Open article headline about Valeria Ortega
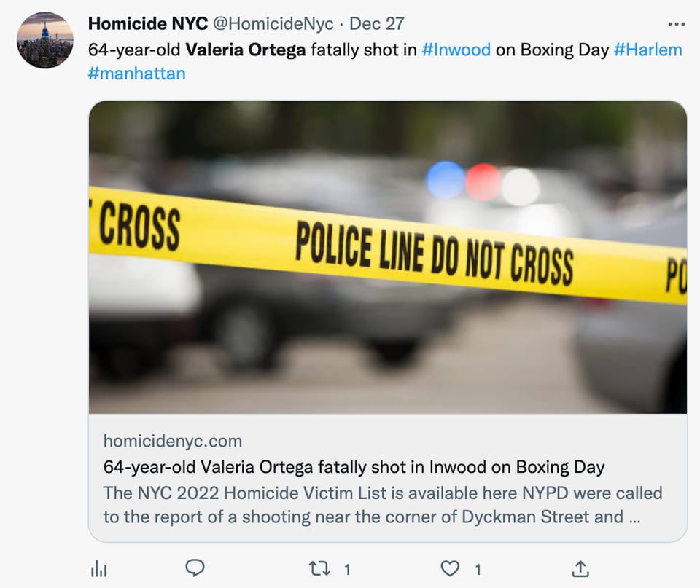Screen dimensions: 700x588 point(354,466)
